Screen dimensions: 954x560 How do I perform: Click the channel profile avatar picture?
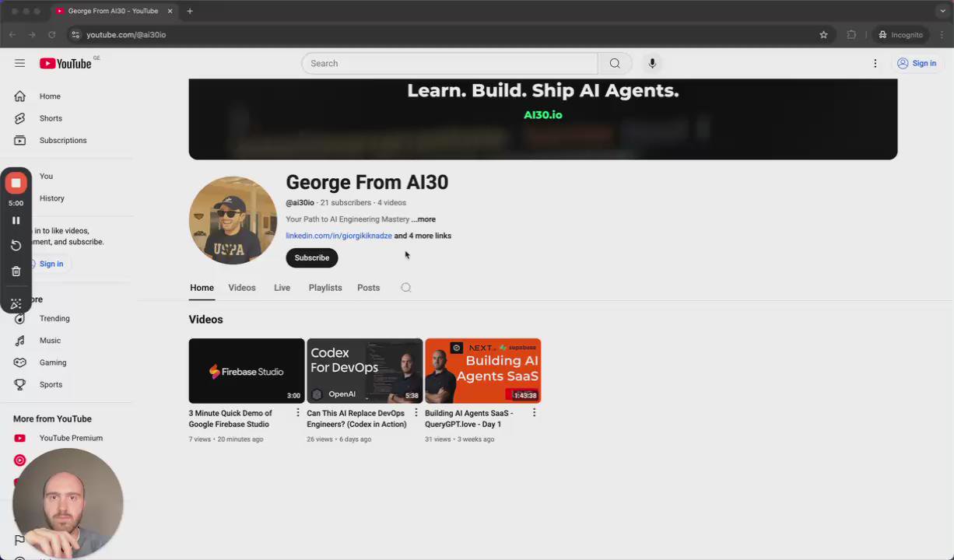click(233, 220)
